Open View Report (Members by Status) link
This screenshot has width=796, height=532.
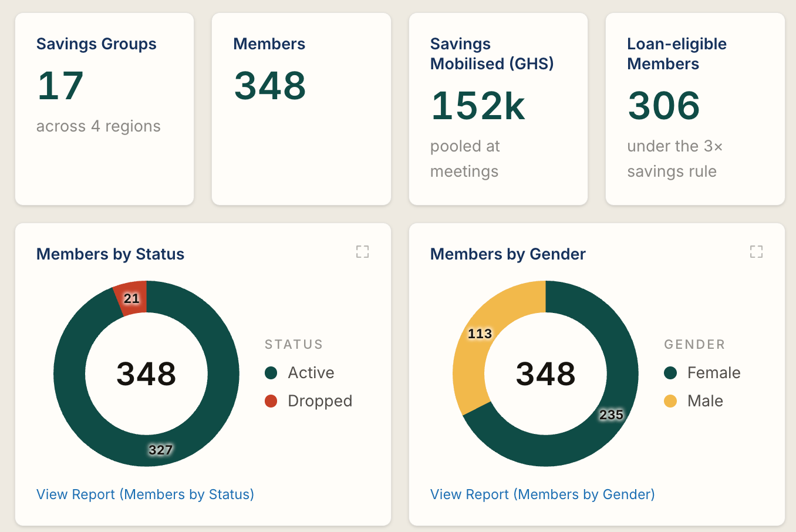tap(145, 494)
